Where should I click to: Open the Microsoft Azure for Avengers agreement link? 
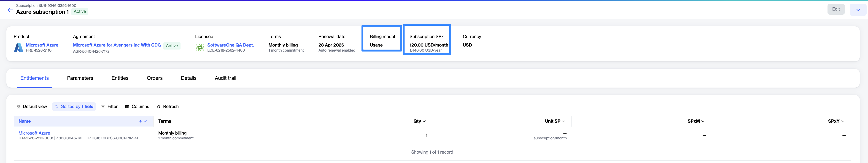117,45
